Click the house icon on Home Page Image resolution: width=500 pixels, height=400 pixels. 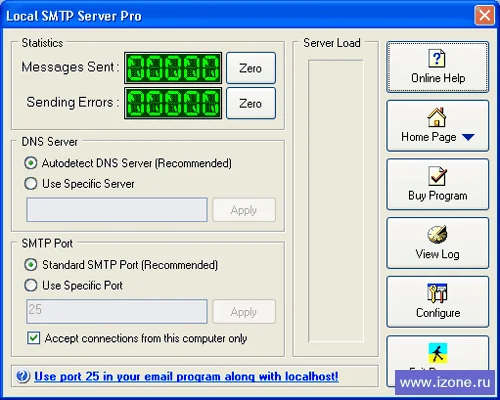[437, 117]
